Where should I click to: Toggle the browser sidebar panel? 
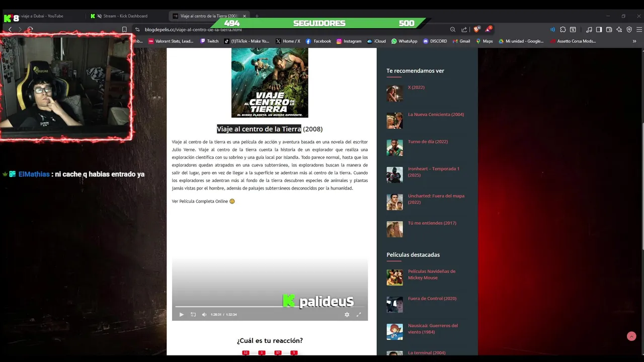(x=599, y=30)
